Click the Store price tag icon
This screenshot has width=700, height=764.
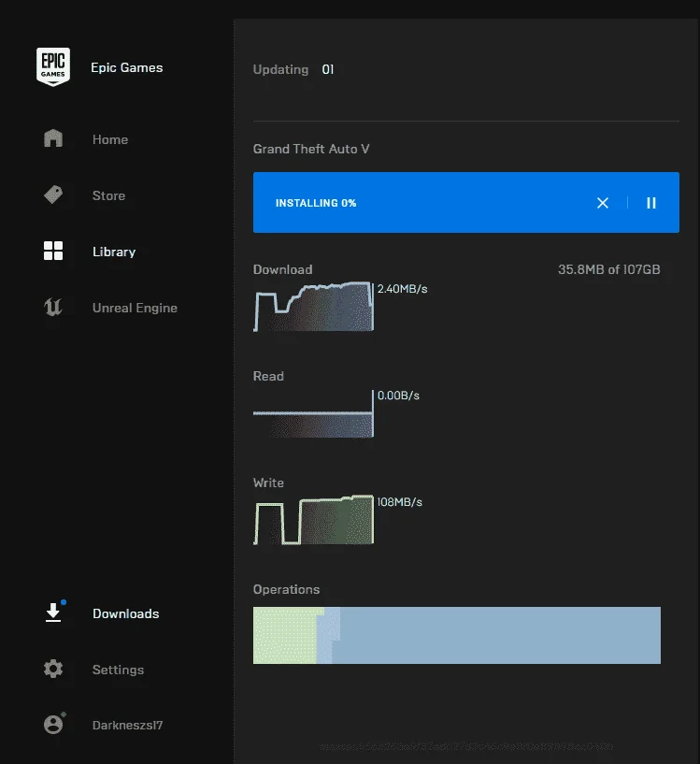pos(53,195)
